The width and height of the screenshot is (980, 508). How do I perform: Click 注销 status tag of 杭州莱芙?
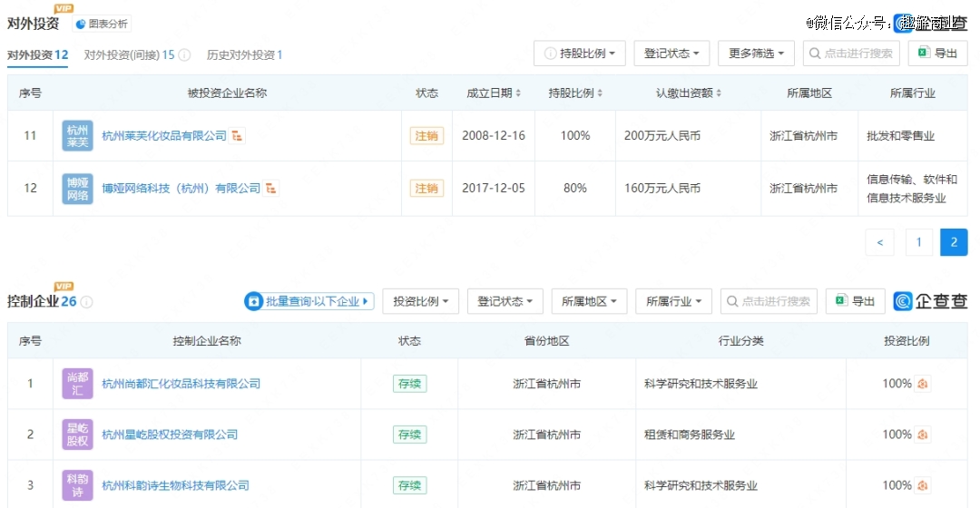point(426,135)
